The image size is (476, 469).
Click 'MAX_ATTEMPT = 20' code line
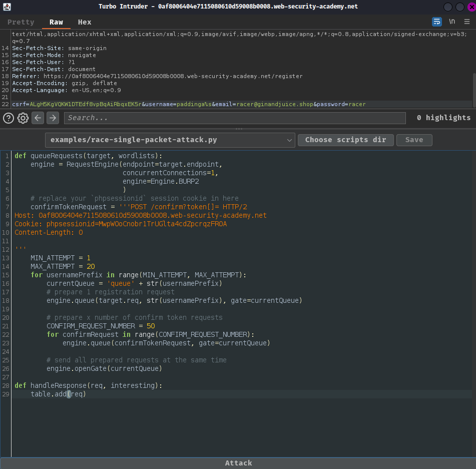pyautogui.click(x=63, y=266)
